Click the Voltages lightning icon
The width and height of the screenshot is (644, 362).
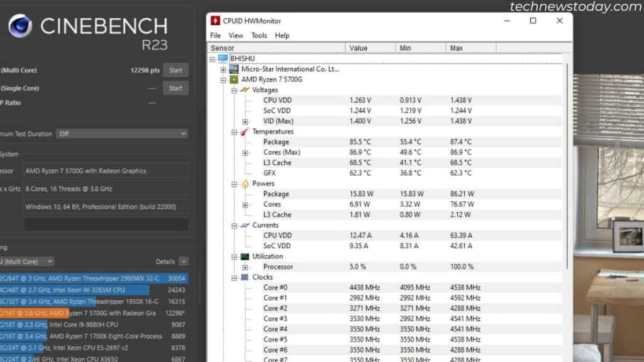pyautogui.click(x=245, y=90)
